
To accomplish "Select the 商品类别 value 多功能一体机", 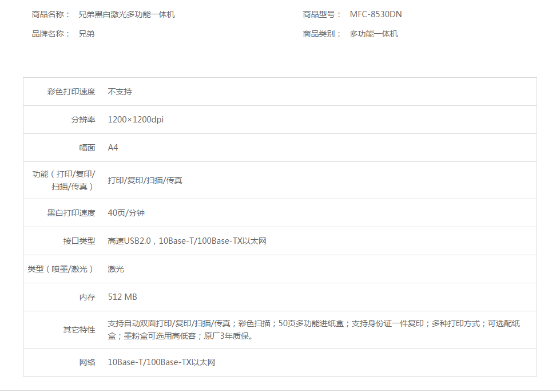I will (x=374, y=34).
